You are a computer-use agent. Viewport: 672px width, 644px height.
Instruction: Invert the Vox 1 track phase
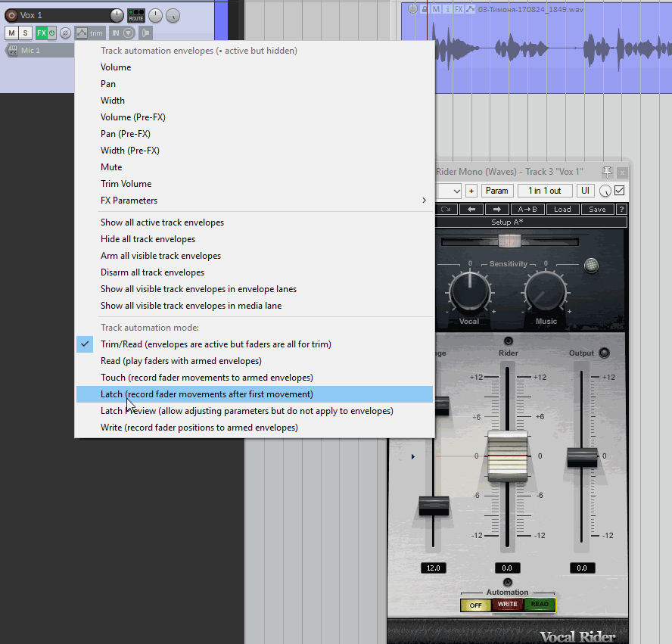click(x=65, y=33)
